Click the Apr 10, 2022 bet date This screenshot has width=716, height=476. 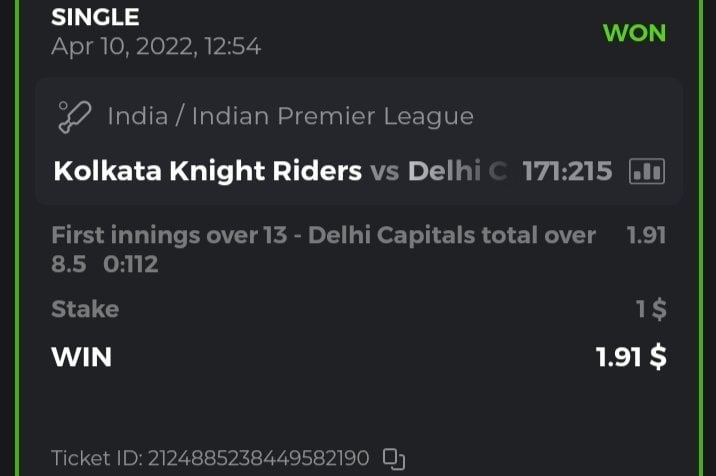tap(156, 46)
